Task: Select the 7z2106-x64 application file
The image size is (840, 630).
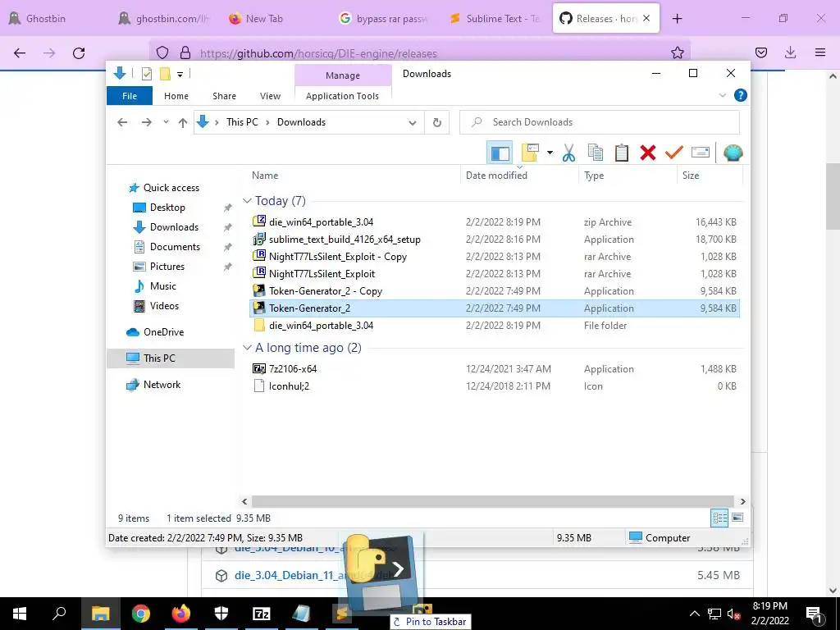Action: pos(495,368)
